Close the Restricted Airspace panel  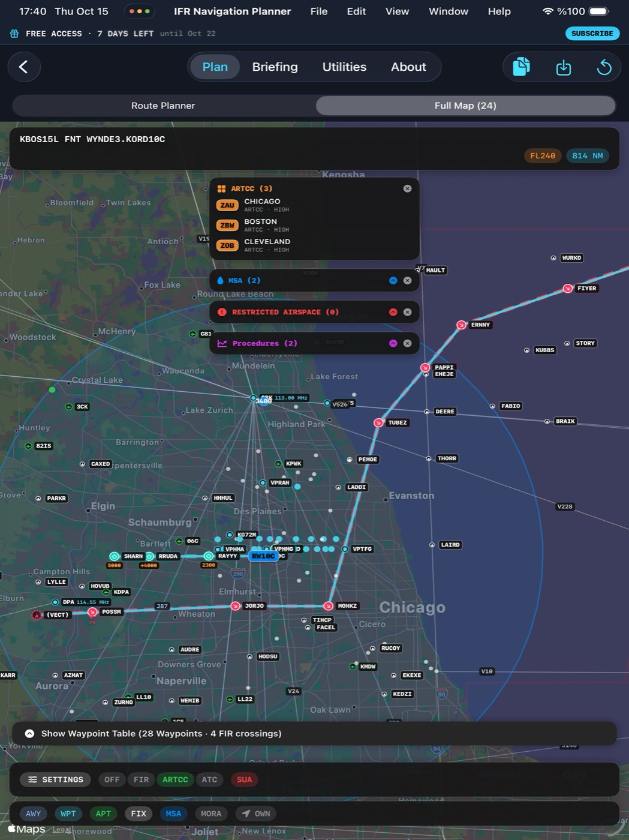click(x=407, y=312)
